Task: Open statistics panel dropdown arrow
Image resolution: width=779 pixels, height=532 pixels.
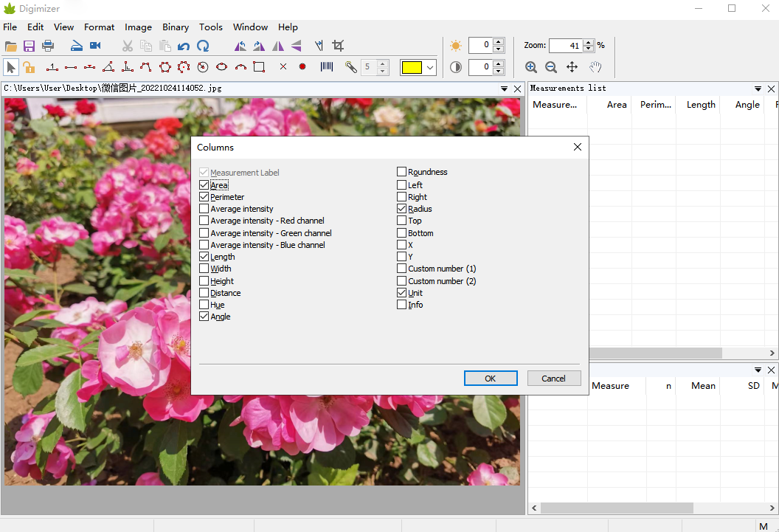Action: (758, 370)
